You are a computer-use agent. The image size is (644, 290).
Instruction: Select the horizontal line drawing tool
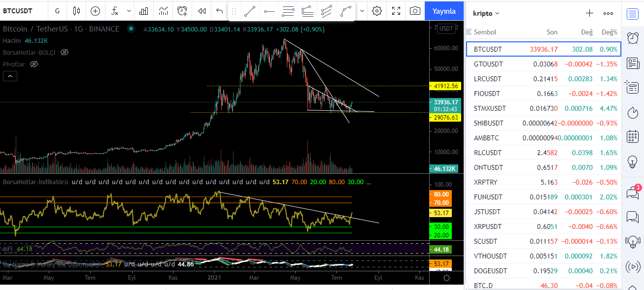click(x=269, y=10)
